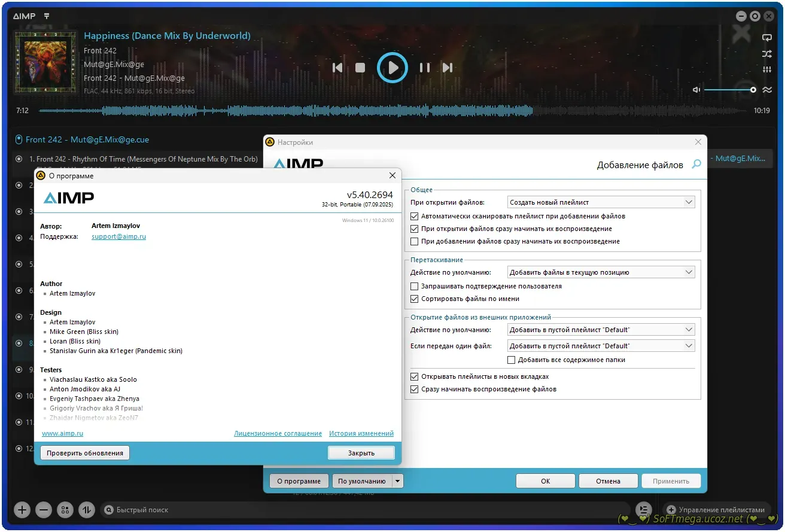Open the equalizer sliders icon

(766, 70)
